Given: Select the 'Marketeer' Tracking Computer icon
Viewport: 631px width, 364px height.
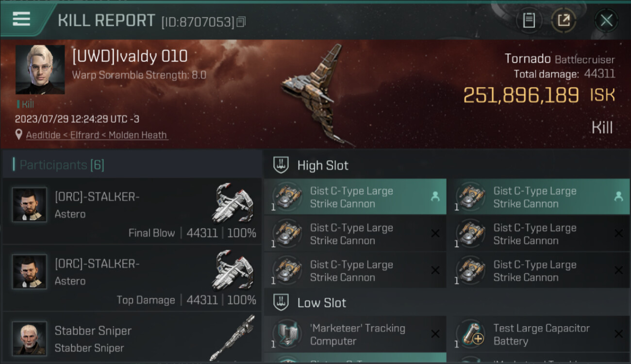Looking at the screenshot, I should click(286, 334).
